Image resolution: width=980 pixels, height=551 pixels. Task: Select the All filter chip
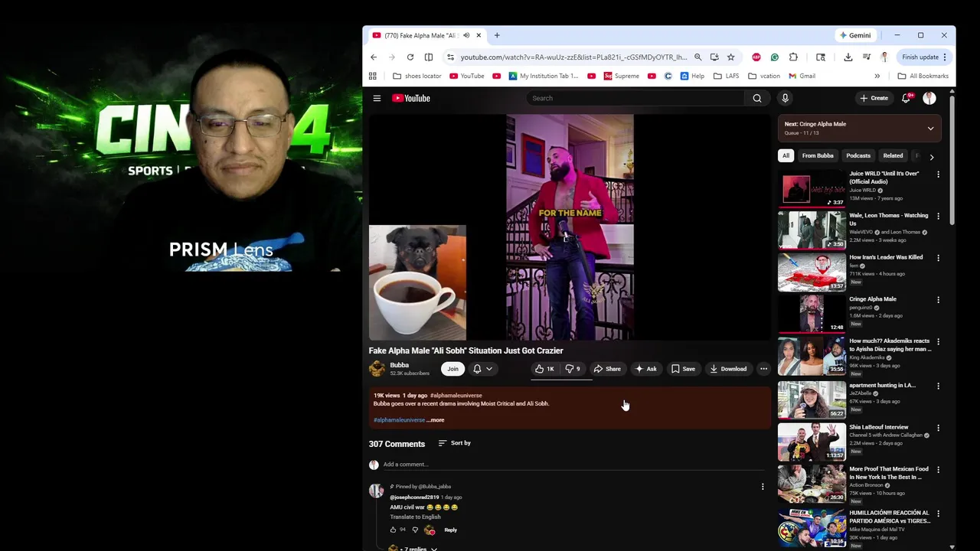[x=786, y=155]
